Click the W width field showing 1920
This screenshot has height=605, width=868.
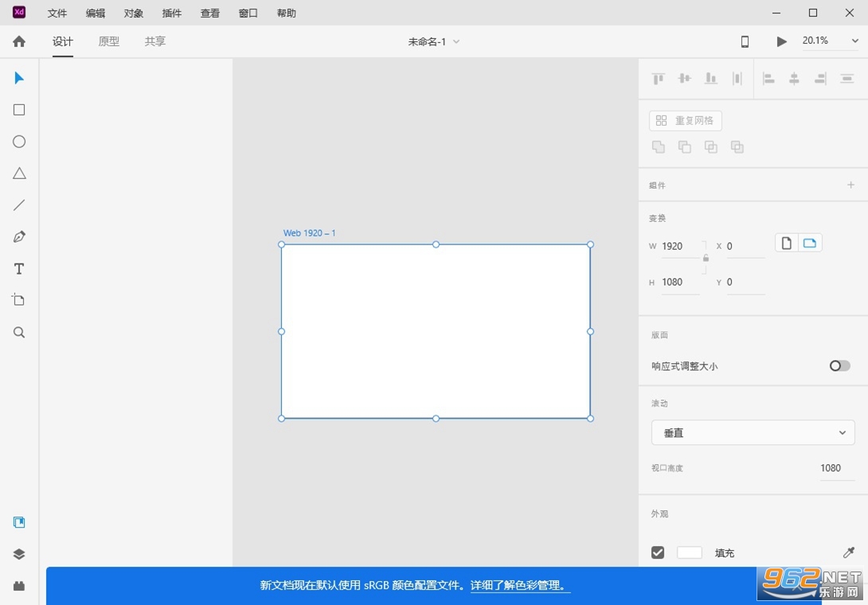coord(680,246)
